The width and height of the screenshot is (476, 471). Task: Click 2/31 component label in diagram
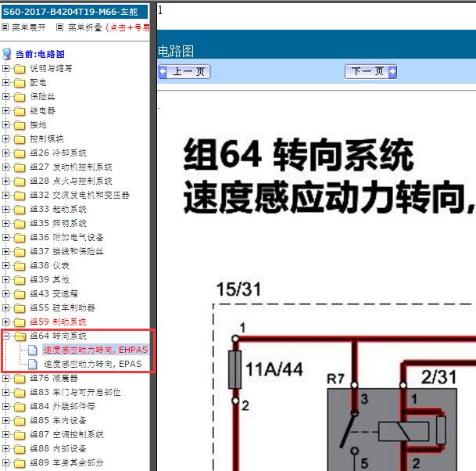coord(438,377)
